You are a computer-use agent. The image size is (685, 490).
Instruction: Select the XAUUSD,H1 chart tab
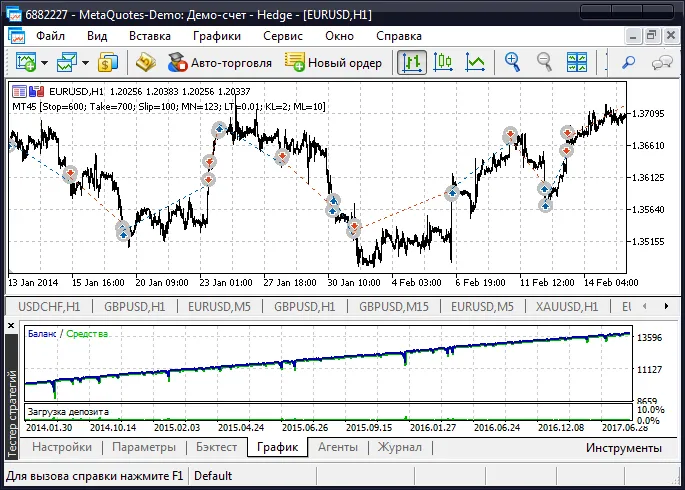point(567,307)
